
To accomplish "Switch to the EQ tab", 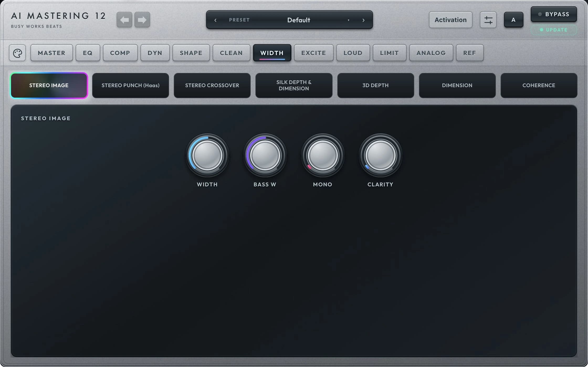I will point(88,53).
